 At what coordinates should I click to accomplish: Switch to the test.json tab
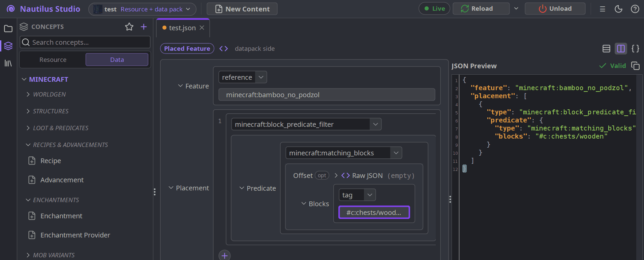[182, 28]
